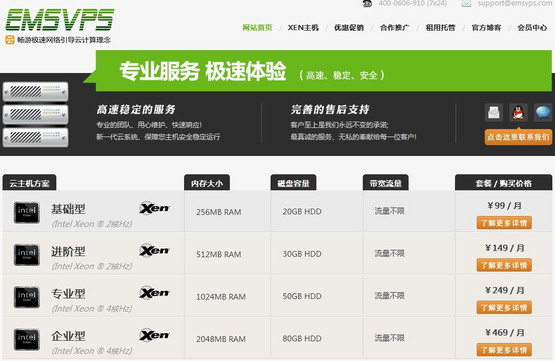Viewport: 555px width, 361px height.
Task: Click the QQ penguin contact icon
Action: point(518,113)
